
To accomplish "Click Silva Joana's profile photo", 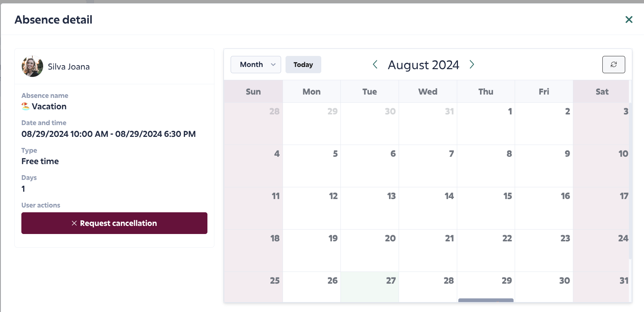I will coord(32,66).
